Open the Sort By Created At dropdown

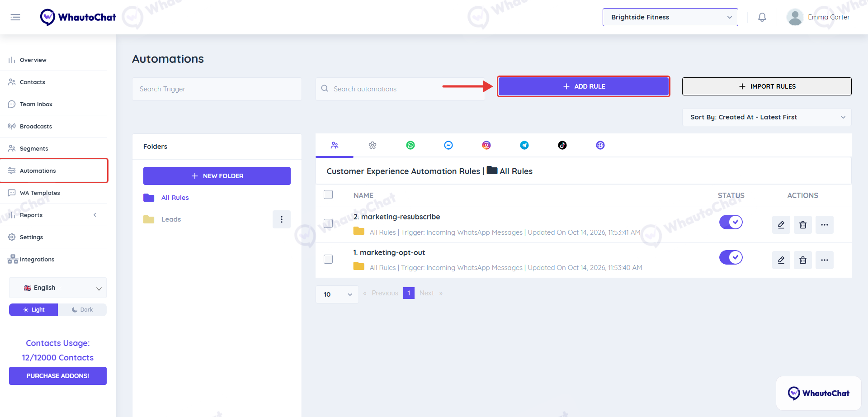(x=767, y=117)
